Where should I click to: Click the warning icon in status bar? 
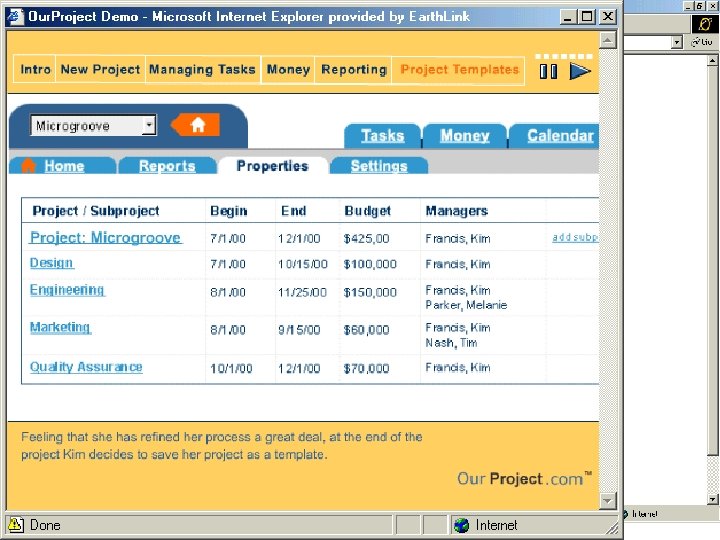pos(16,524)
